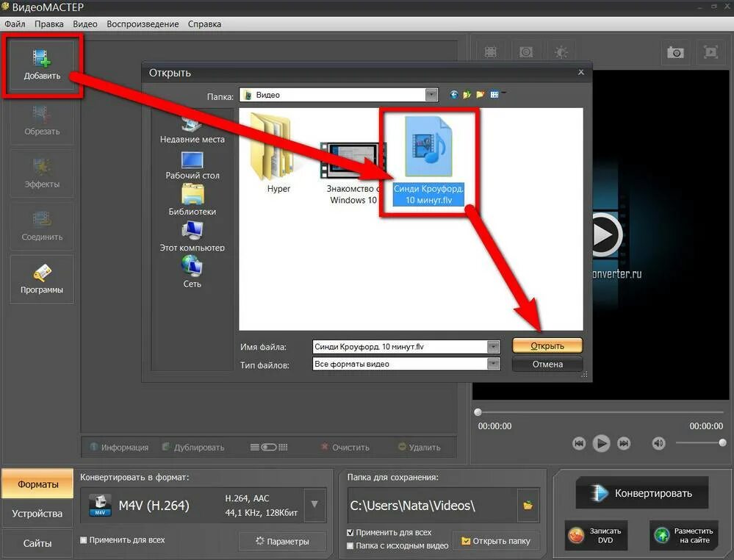Select the Hyper folder
The image size is (734, 560).
tap(278, 154)
